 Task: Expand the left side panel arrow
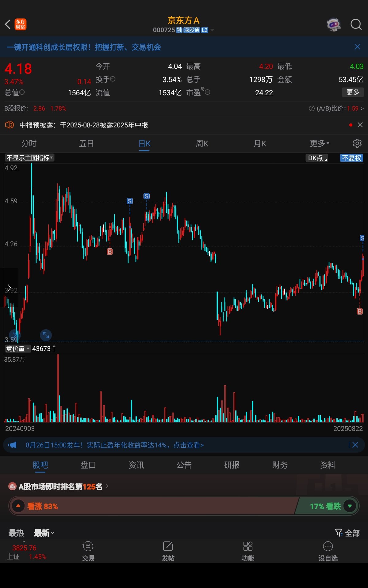(x=9, y=287)
